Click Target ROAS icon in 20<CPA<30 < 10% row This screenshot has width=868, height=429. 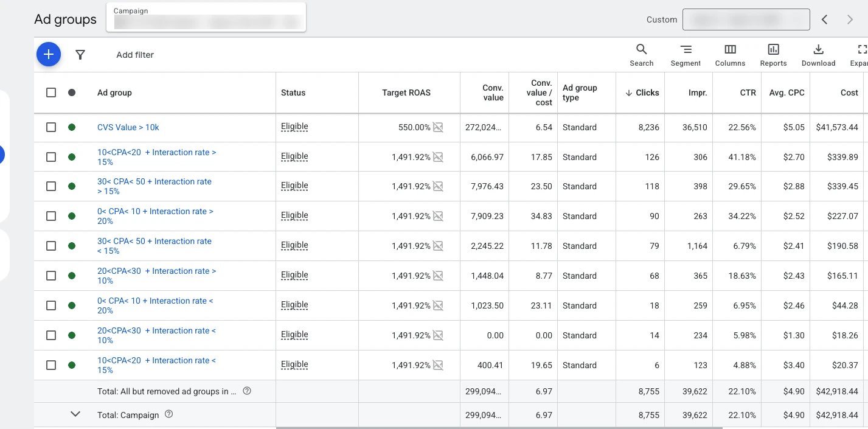(438, 335)
